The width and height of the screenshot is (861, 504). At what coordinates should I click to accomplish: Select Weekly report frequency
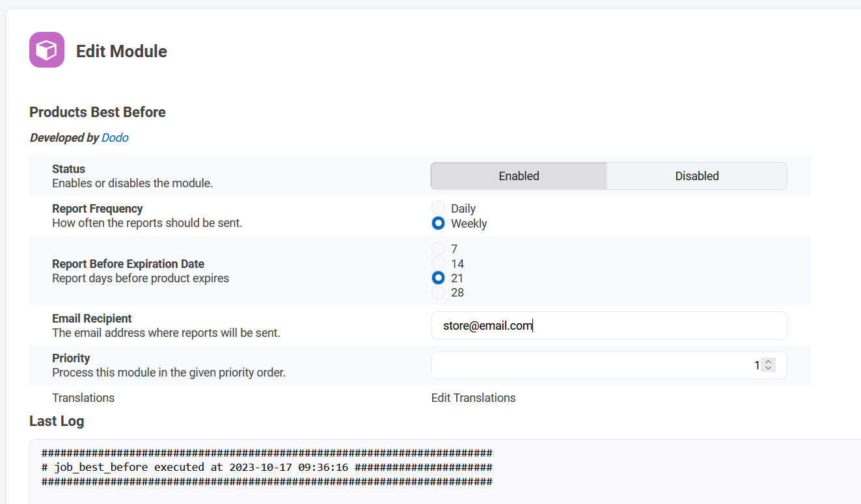tap(439, 224)
